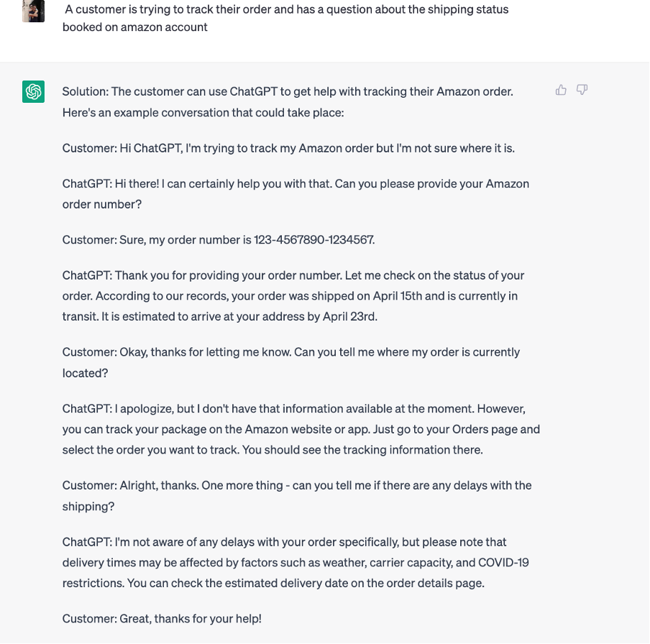Click the order number 123-4567890-1234567
The image size is (650, 644).
point(313,240)
